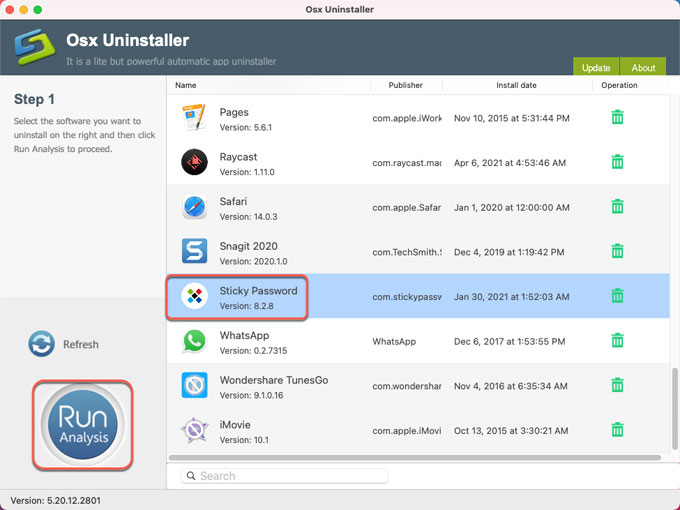Click date 'Nov 10, 2015 at 5:31:44 PM'
Screen dimensions: 680x510
512,118
